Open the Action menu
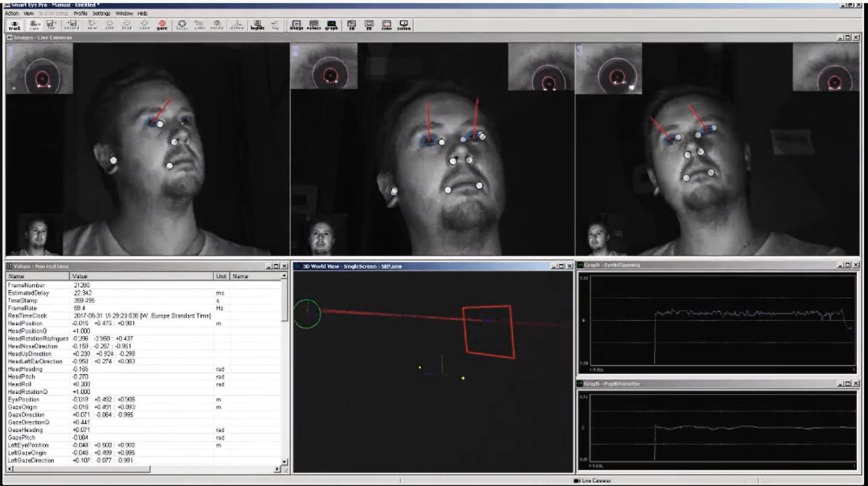Viewport: 868px width, 486px height. (x=12, y=14)
